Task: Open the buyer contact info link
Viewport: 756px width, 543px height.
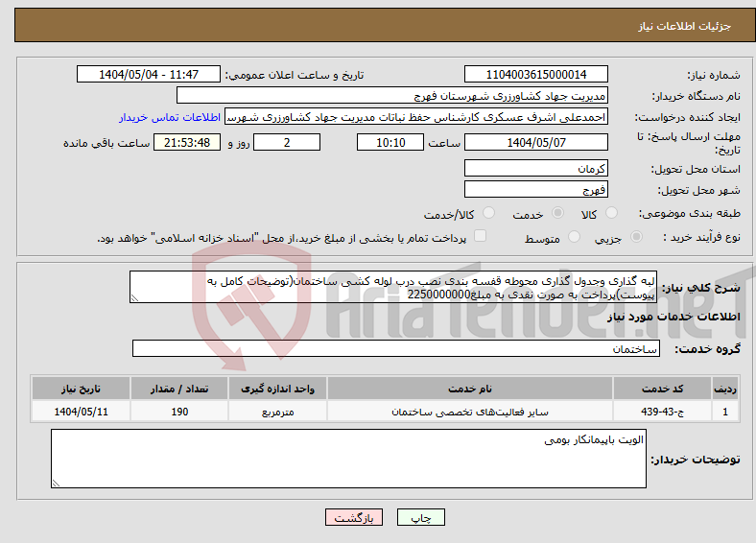Action: tap(170, 117)
